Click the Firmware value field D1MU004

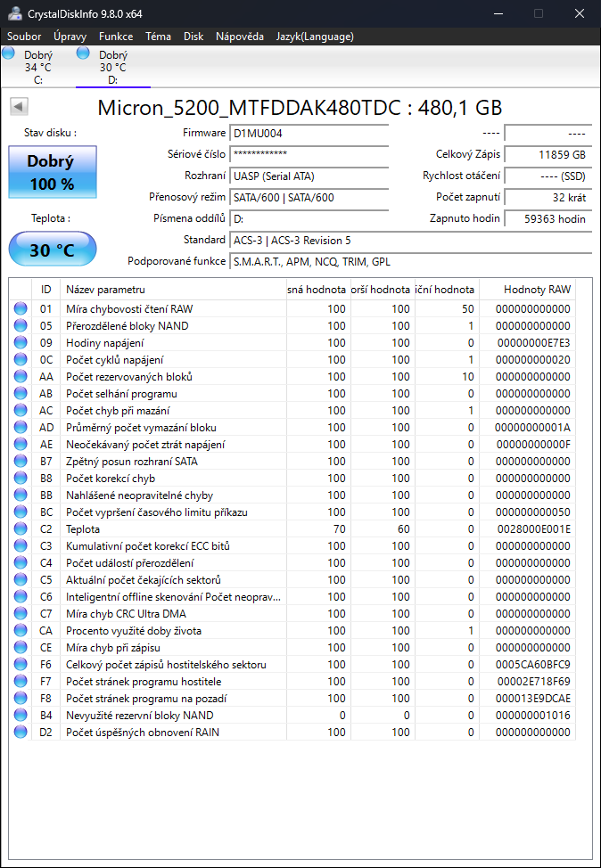309,133
